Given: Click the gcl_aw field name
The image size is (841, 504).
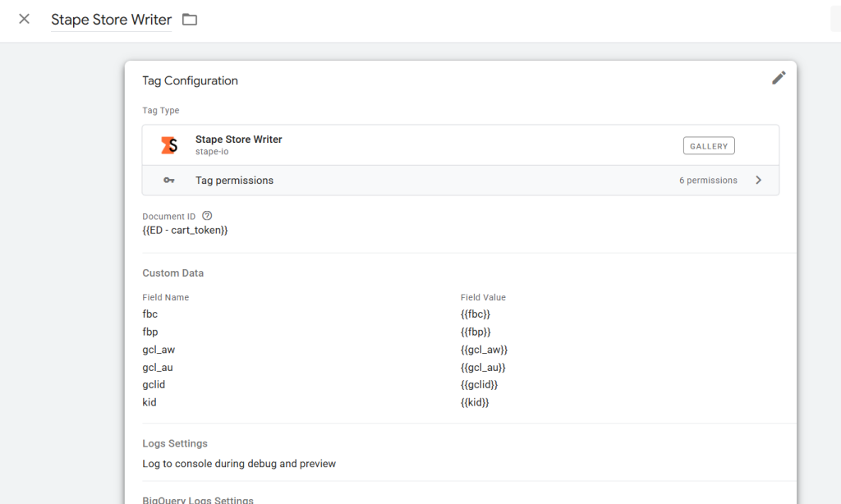Looking at the screenshot, I should click(159, 350).
